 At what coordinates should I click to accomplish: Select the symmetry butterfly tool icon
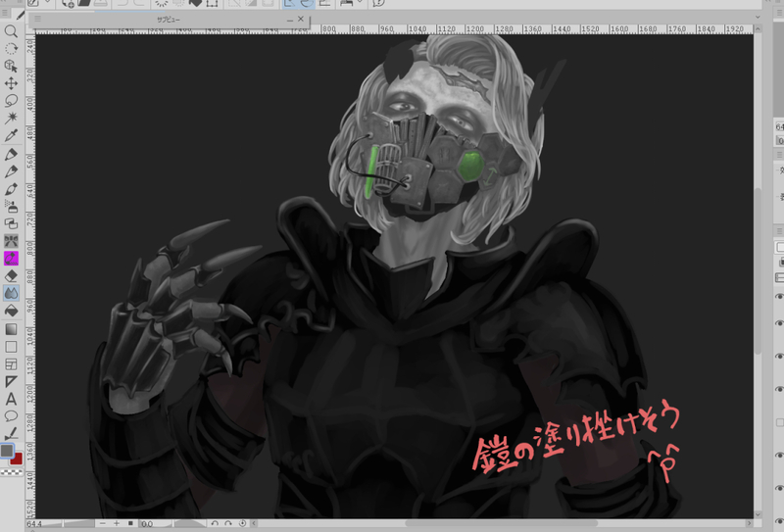(11, 241)
